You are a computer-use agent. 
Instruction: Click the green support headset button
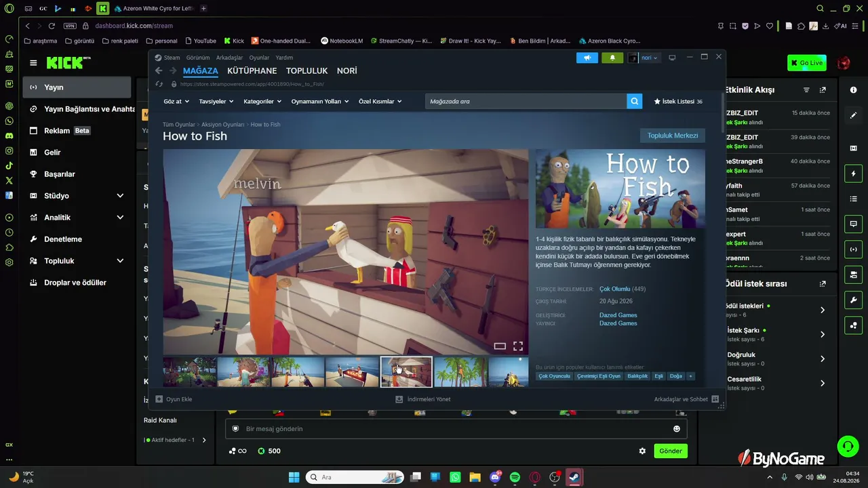[x=848, y=446]
